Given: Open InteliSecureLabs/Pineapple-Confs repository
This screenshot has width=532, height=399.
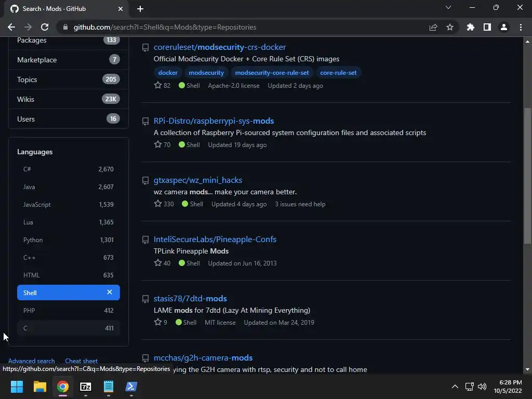Looking at the screenshot, I should click(x=215, y=239).
